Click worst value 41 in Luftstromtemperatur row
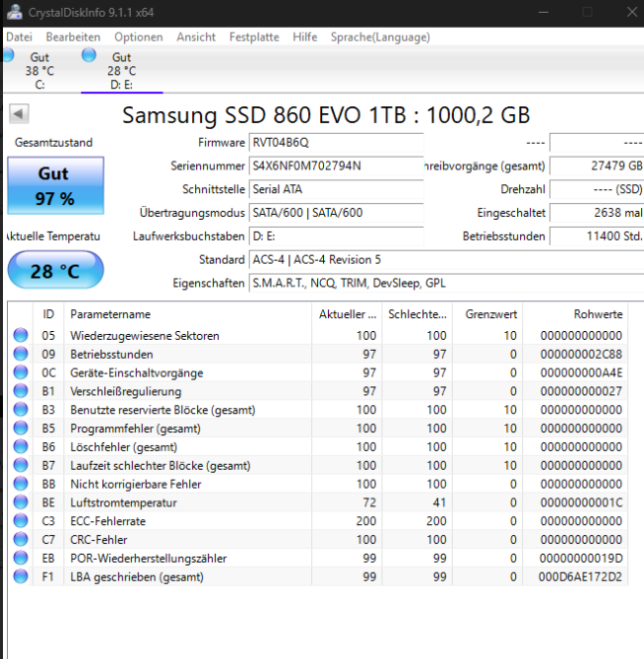 (x=440, y=502)
